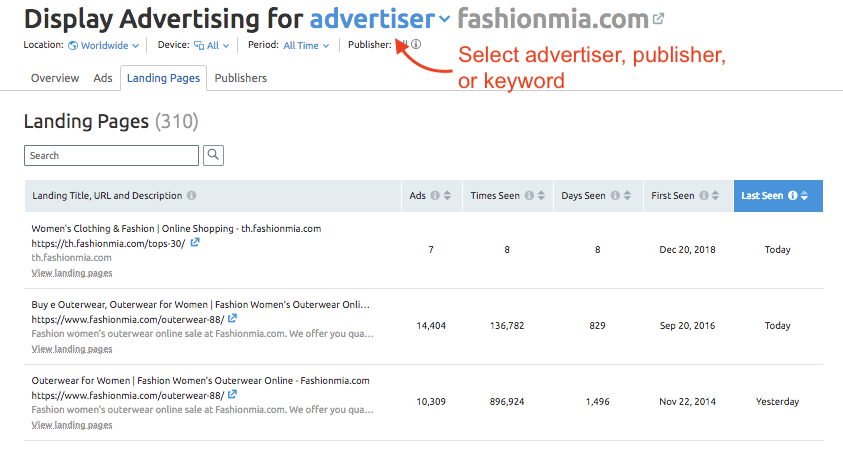Click ads count 14,404
This screenshot has width=843, height=452.
[431, 326]
